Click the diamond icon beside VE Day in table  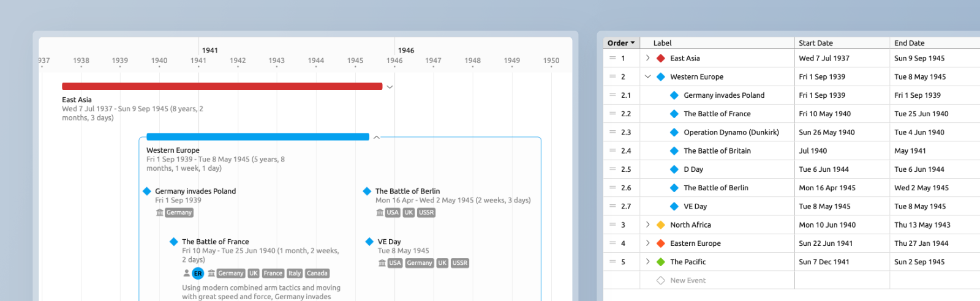pyautogui.click(x=674, y=206)
